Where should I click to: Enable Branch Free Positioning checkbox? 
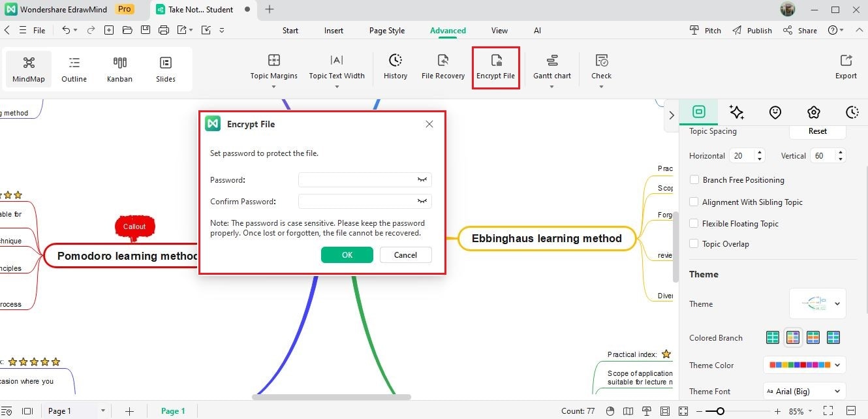pos(694,179)
